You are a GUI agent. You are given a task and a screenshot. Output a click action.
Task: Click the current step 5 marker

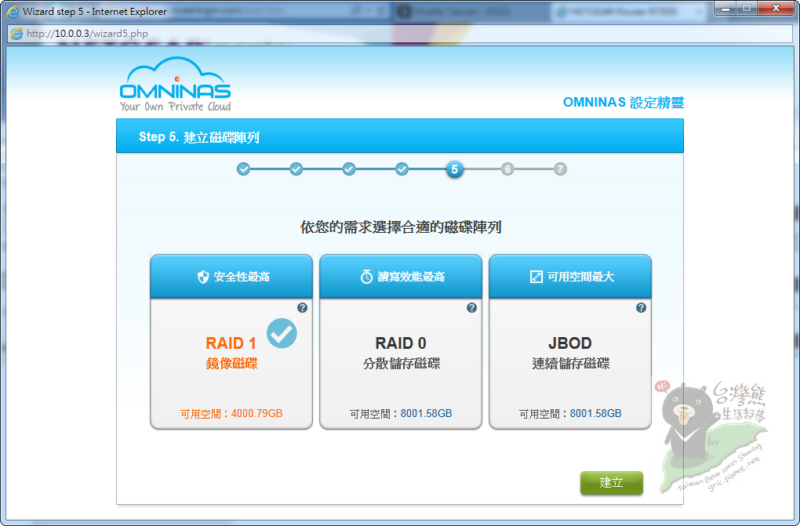click(455, 169)
